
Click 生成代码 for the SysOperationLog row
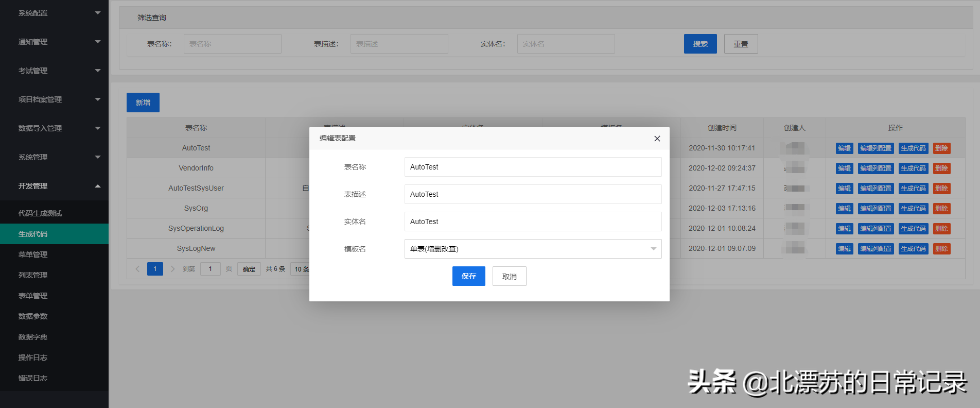pyautogui.click(x=913, y=229)
